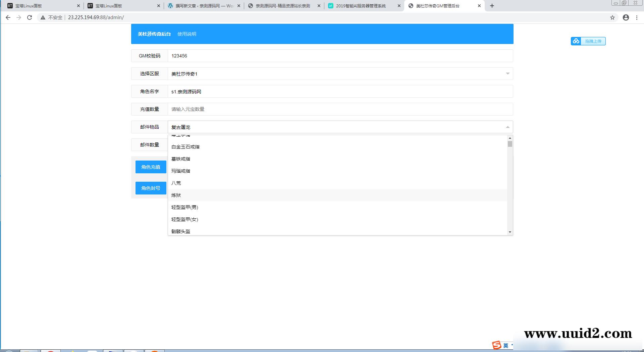Image resolution: width=644 pixels, height=352 pixels.
Task: Click the 角色封号 button
Action: [151, 188]
